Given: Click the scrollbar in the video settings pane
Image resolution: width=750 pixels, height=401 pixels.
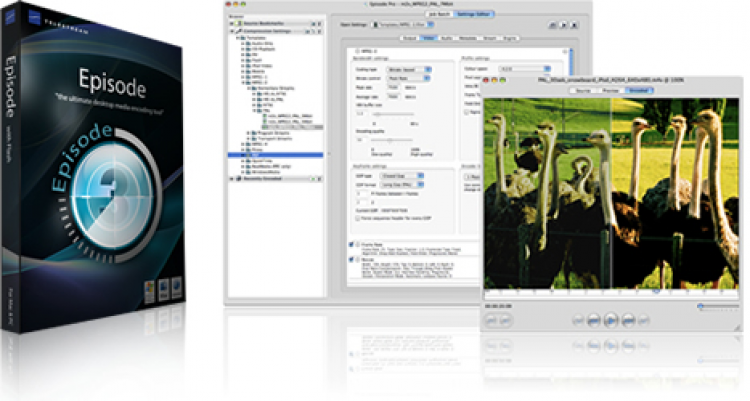Looking at the screenshot, I should tap(570, 60).
